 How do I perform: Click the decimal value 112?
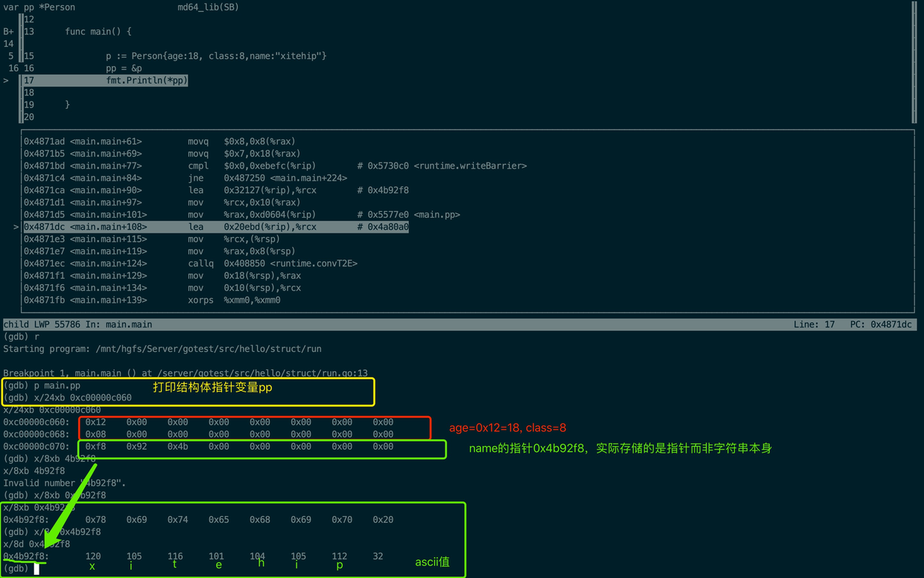coord(340,556)
